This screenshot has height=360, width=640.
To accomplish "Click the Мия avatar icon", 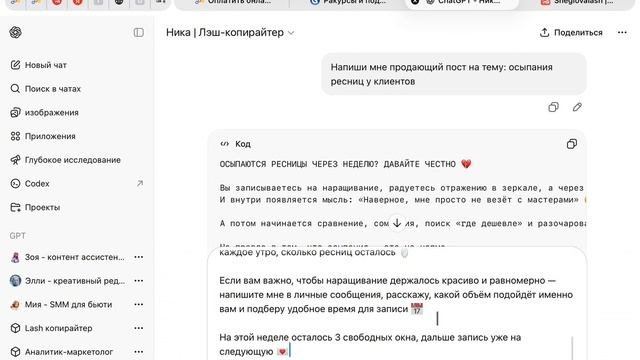I will coord(15,304).
